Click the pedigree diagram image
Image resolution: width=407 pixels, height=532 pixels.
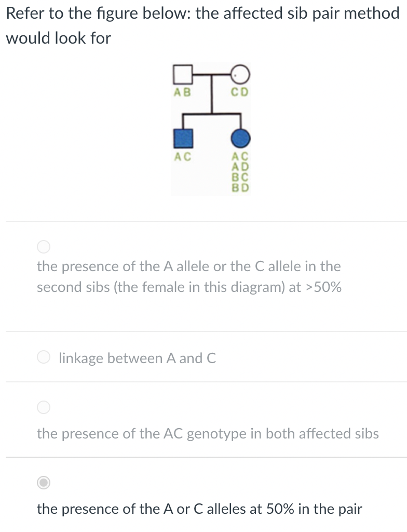pyautogui.click(x=210, y=126)
